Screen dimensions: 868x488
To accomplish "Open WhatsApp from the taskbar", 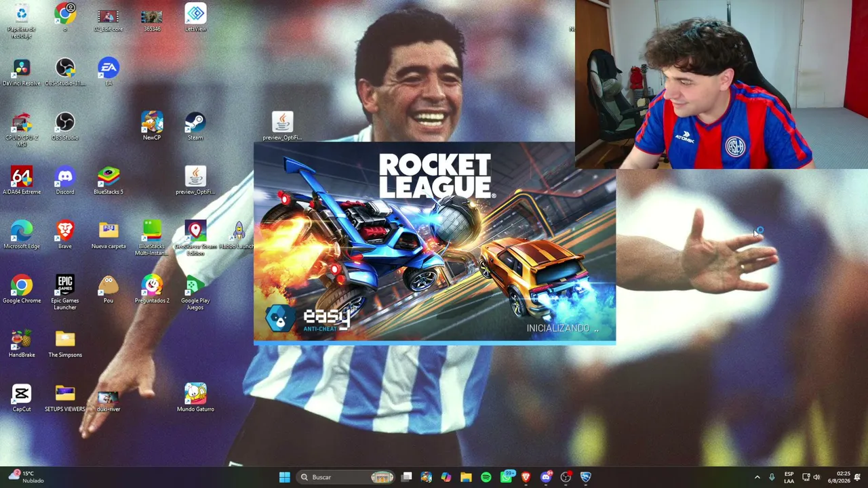I will 506,477.
